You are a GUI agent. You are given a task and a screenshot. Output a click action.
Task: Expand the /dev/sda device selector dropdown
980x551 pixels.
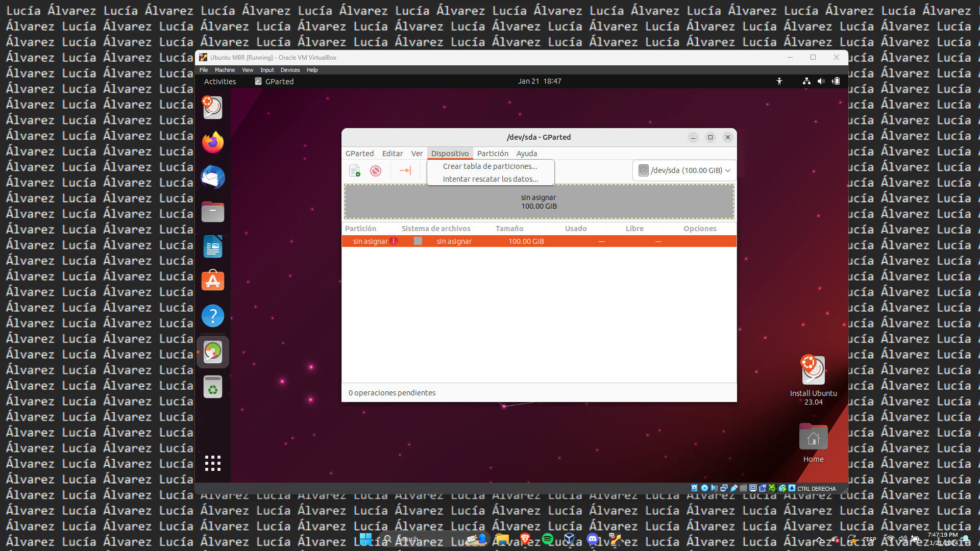(x=684, y=170)
